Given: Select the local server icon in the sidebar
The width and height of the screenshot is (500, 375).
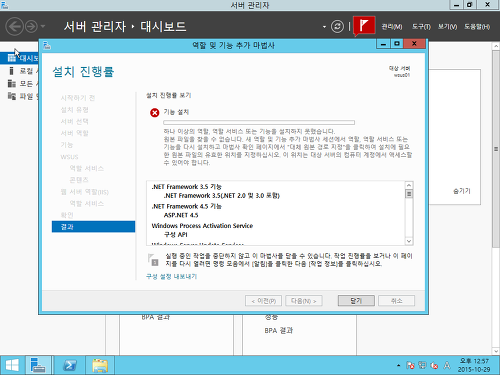Looking at the screenshot, I should (x=12, y=71).
